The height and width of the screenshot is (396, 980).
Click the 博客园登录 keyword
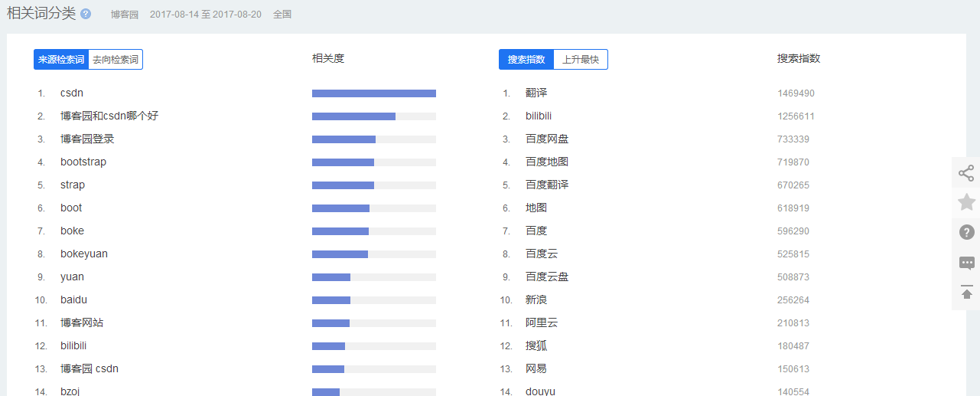tap(87, 139)
